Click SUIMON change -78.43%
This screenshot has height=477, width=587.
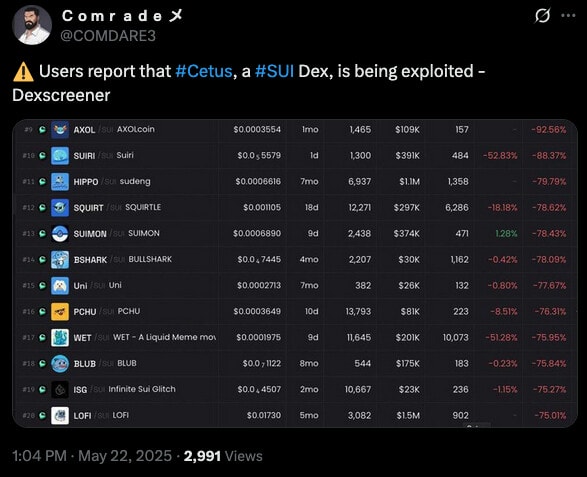[549, 234]
